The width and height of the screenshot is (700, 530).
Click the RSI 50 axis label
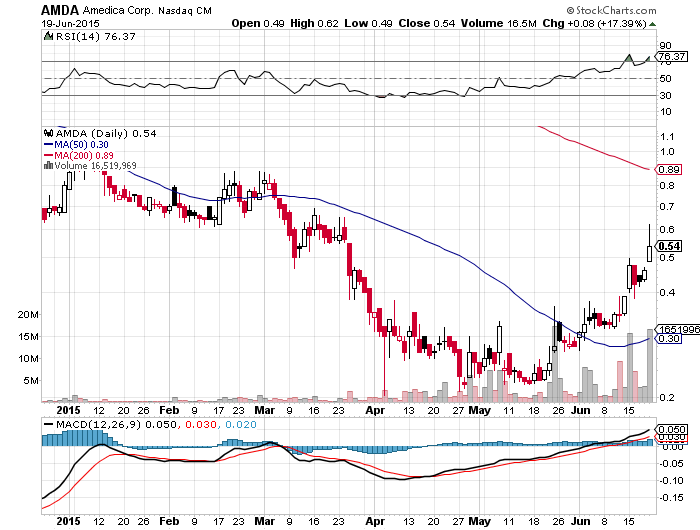pyautogui.click(x=665, y=79)
